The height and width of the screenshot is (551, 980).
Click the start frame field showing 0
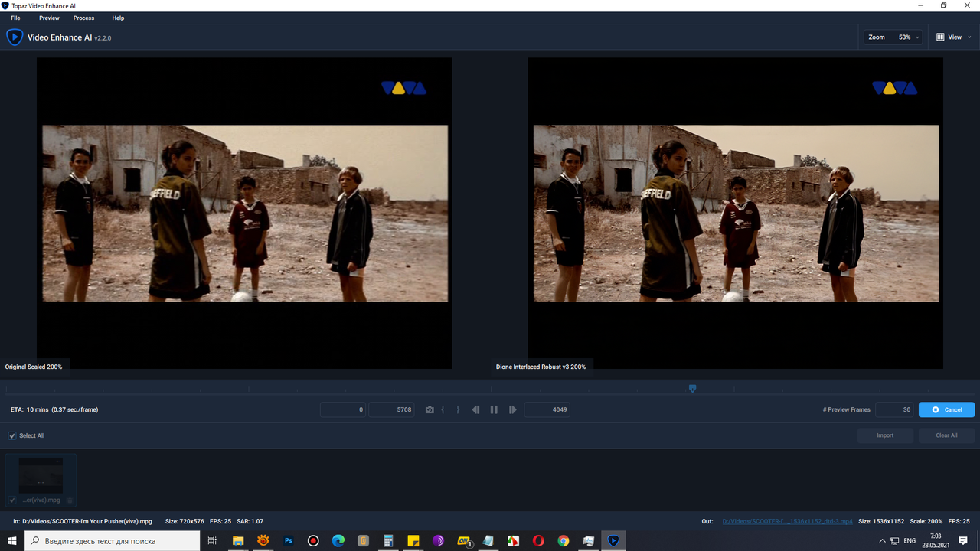coord(343,409)
